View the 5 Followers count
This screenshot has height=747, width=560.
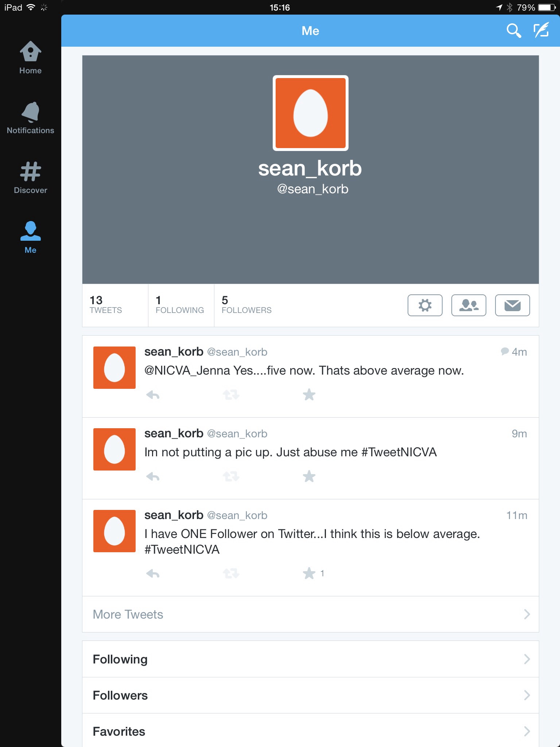(x=246, y=305)
